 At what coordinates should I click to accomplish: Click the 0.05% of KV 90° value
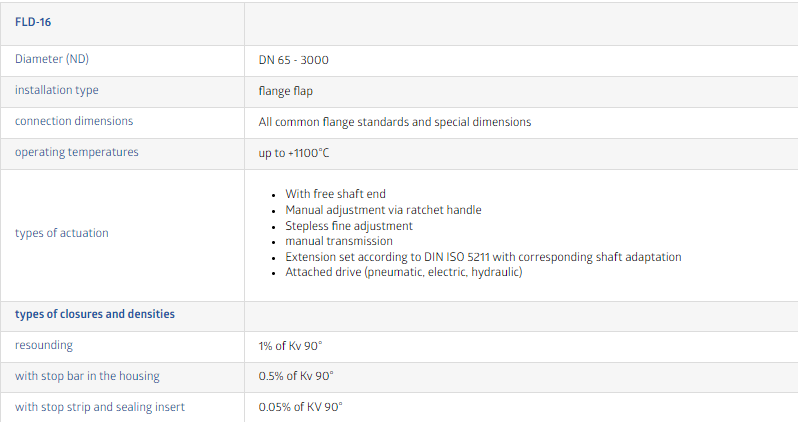pyautogui.click(x=300, y=407)
